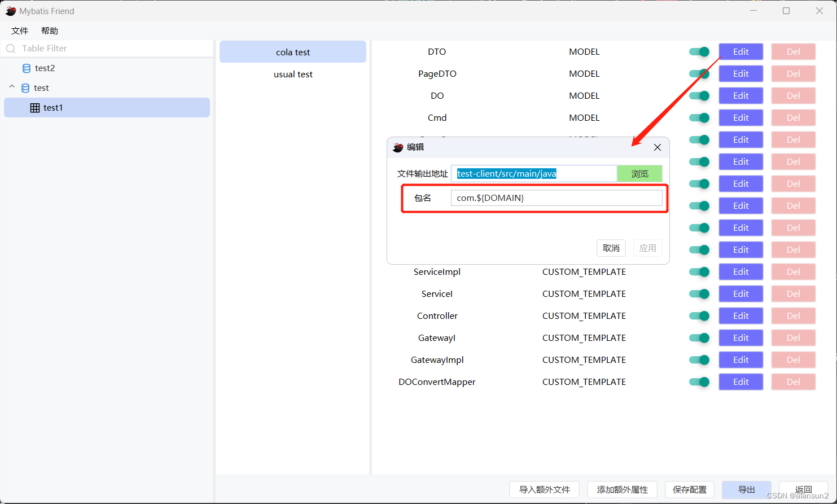Delete the ServiceI template row

point(794,294)
